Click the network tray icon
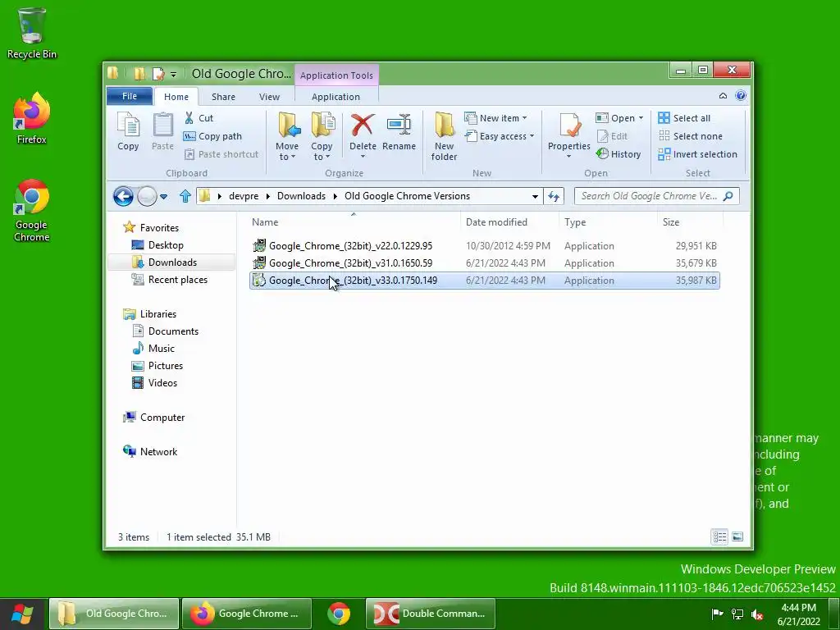Image resolution: width=840 pixels, height=630 pixels. (x=737, y=614)
